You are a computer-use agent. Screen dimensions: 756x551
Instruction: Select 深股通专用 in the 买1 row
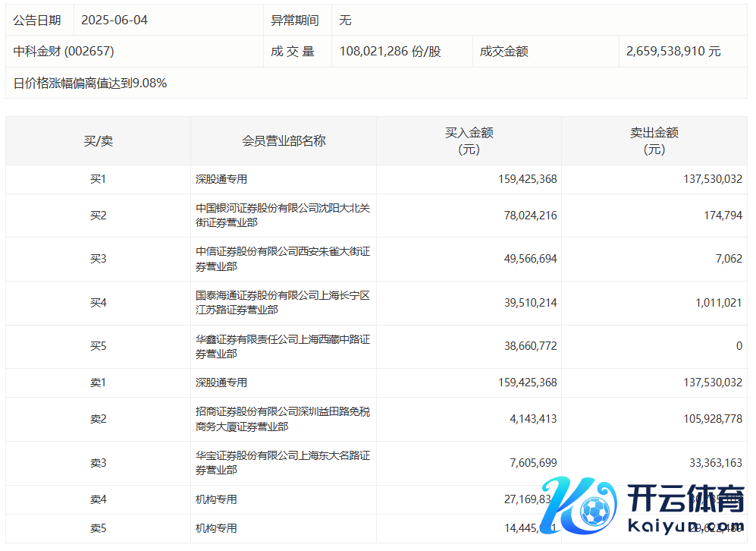click(x=221, y=180)
